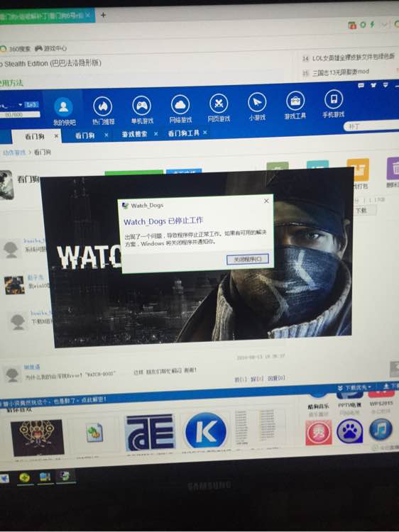
Task: Click the purple trash delete icon
Action: pos(393,168)
